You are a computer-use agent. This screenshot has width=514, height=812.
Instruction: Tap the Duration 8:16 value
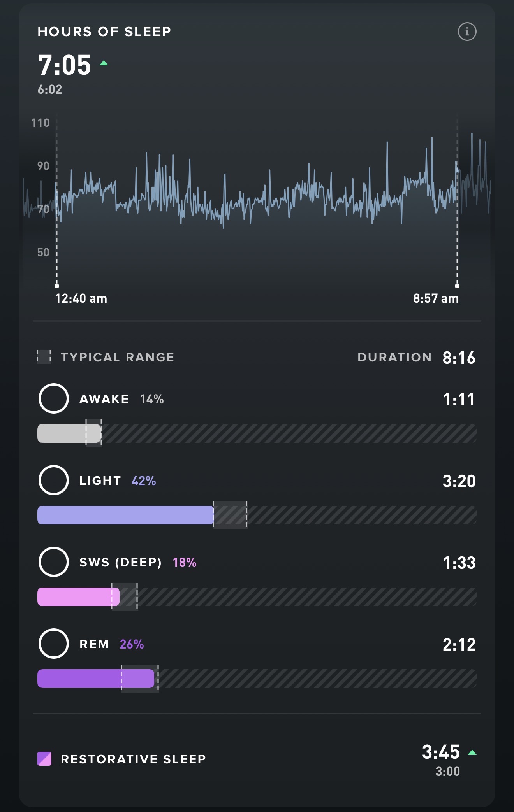click(x=459, y=358)
